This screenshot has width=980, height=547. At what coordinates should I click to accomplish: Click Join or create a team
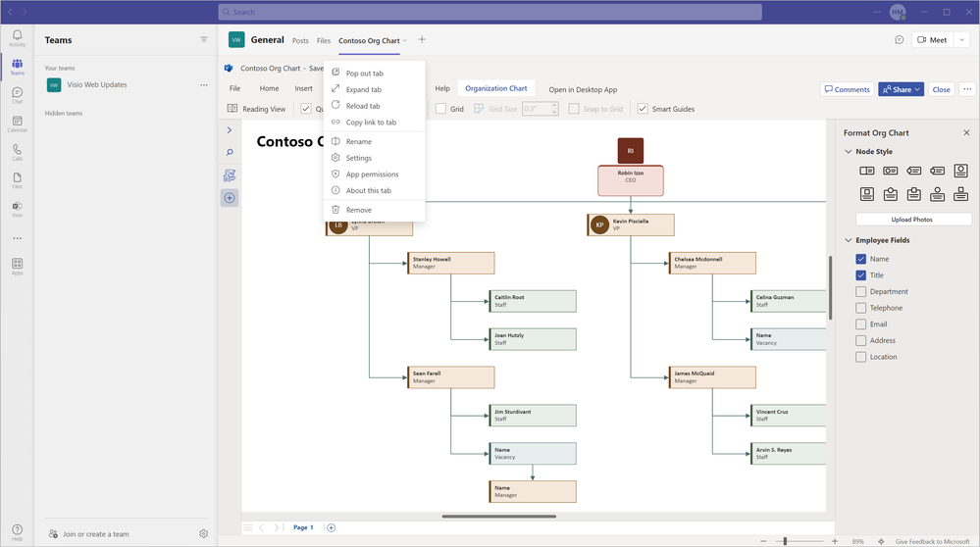tap(89, 534)
